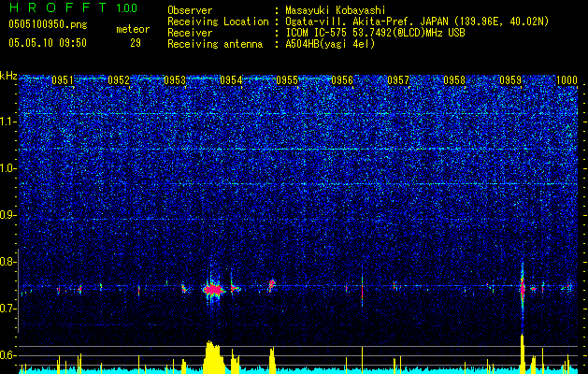Click the tallest yellow power spike at 0959
The width and height of the screenshot is (588, 374).
522,353
